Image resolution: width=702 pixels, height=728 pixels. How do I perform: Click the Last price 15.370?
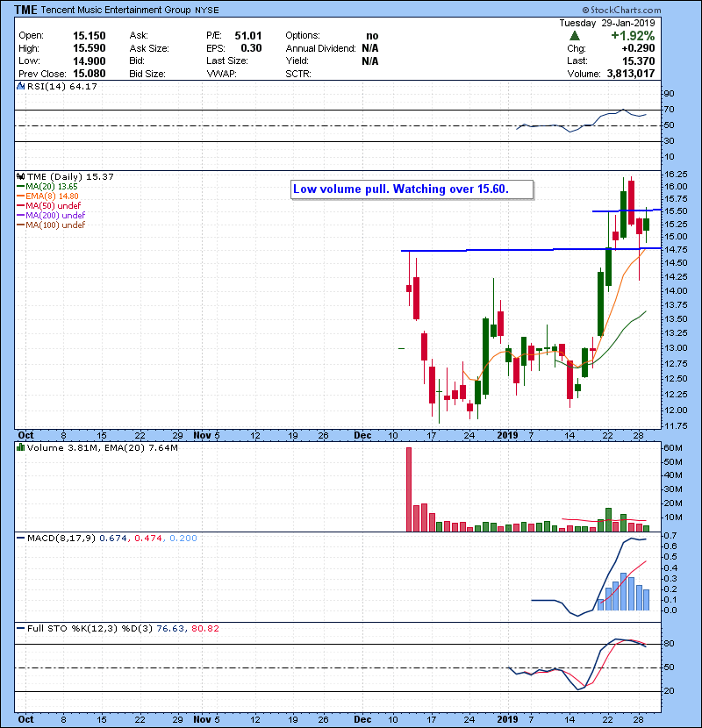pyautogui.click(x=638, y=61)
